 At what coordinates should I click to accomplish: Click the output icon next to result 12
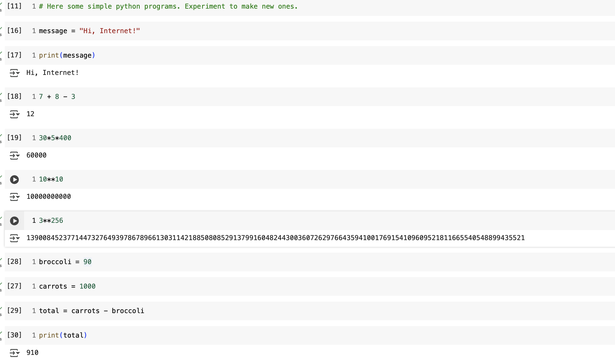[x=14, y=114]
